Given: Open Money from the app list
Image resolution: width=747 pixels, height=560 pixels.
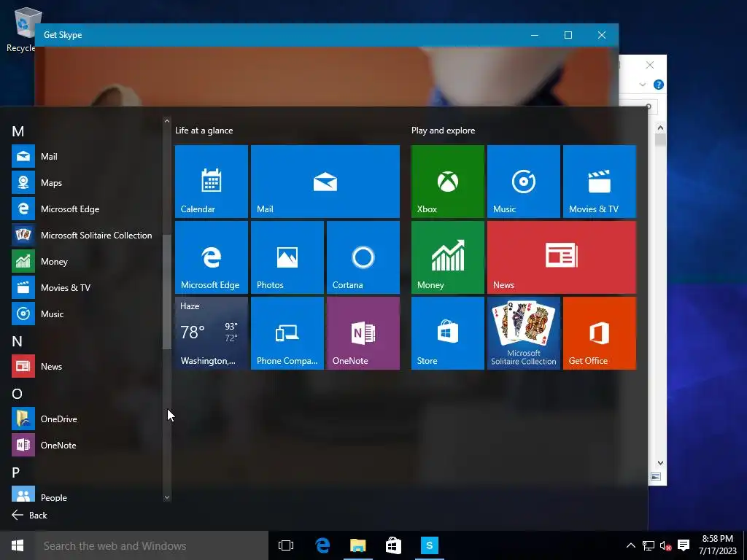Looking at the screenshot, I should (x=86, y=261).
